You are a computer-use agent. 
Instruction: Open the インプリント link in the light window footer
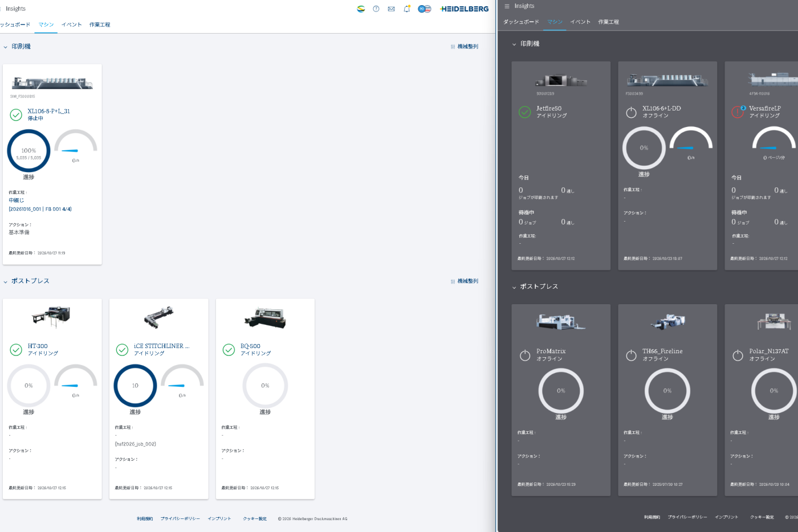click(219, 519)
